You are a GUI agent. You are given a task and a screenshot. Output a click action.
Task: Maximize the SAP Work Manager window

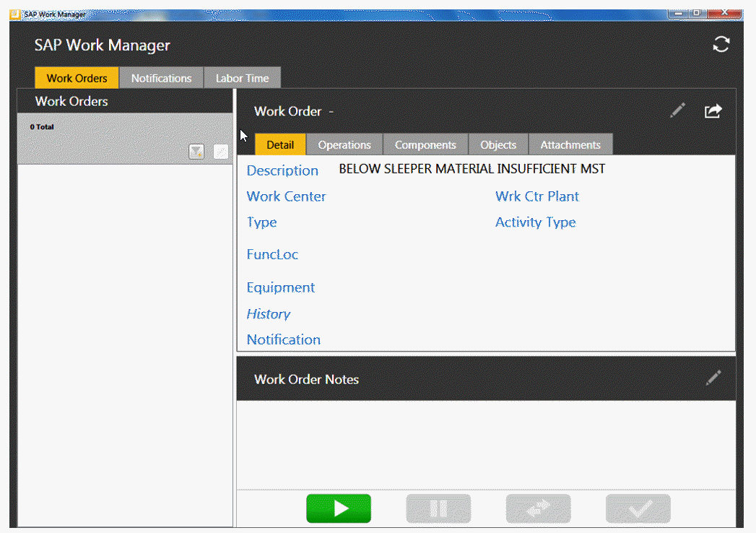pyautogui.click(x=698, y=14)
